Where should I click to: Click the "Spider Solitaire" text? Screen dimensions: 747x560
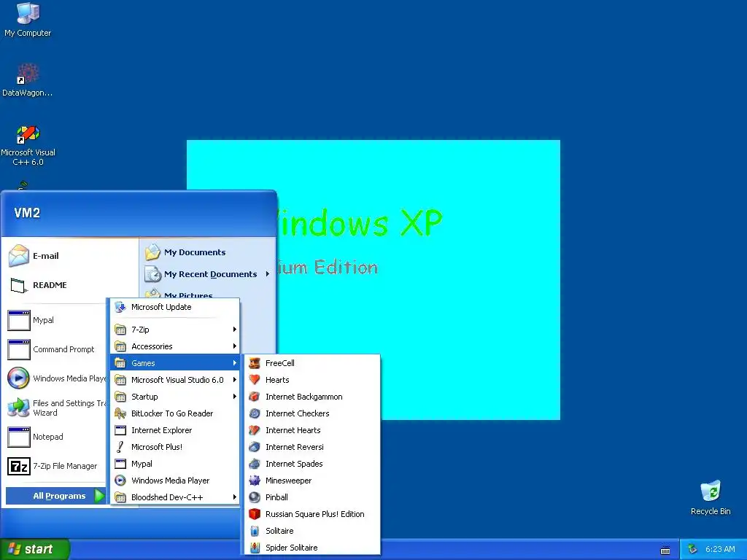292,548
